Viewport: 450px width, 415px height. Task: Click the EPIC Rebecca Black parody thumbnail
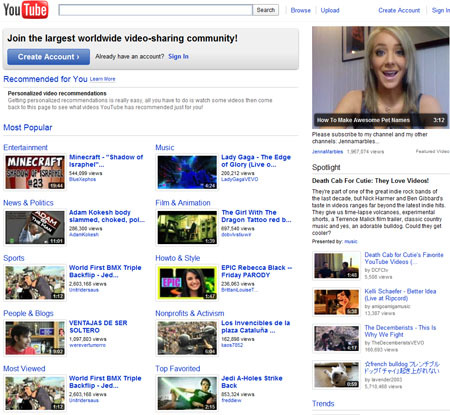187,283
